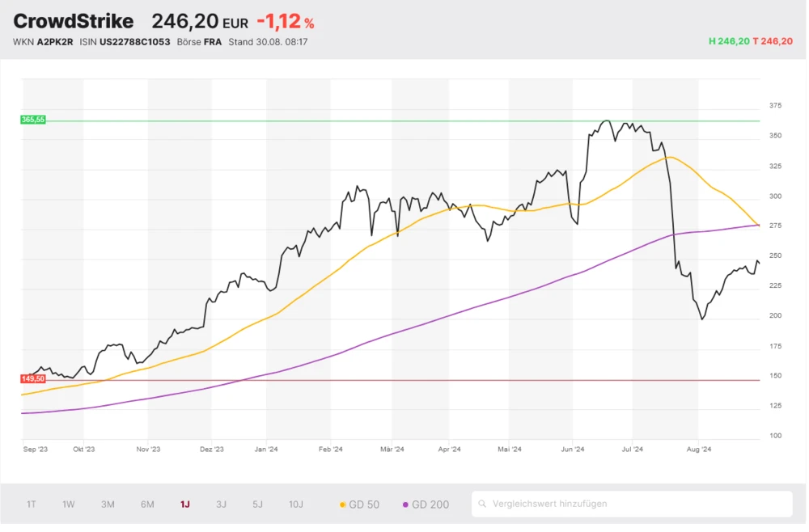
Task: Open the 3J chart view
Action: tap(222, 505)
